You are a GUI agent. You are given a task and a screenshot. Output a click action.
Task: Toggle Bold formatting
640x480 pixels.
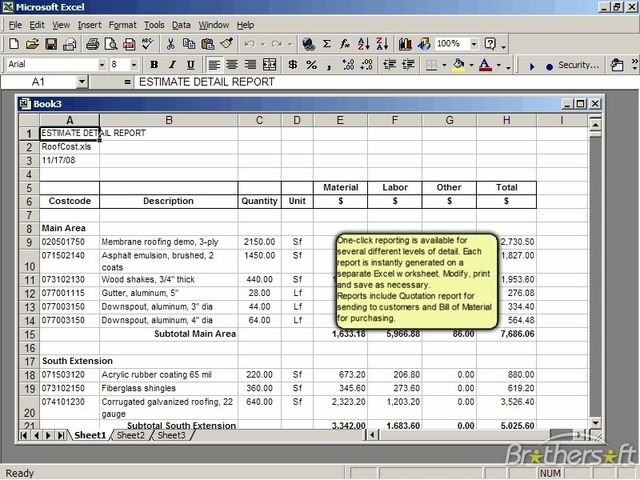(x=154, y=64)
